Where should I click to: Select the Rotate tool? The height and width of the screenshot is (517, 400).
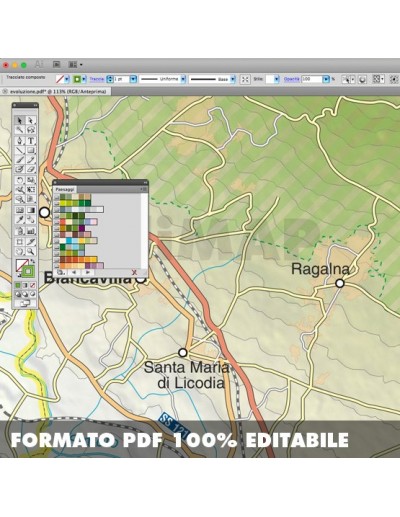pos(20,180)
